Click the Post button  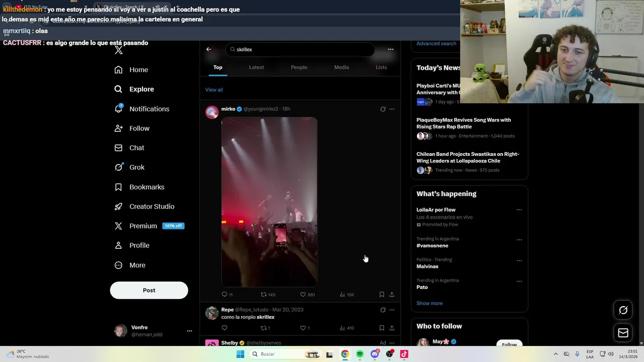click(x=149, y=290)
